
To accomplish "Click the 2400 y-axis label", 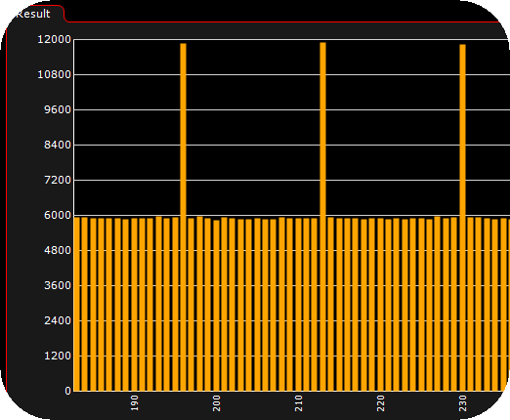I will pos(58,320).
